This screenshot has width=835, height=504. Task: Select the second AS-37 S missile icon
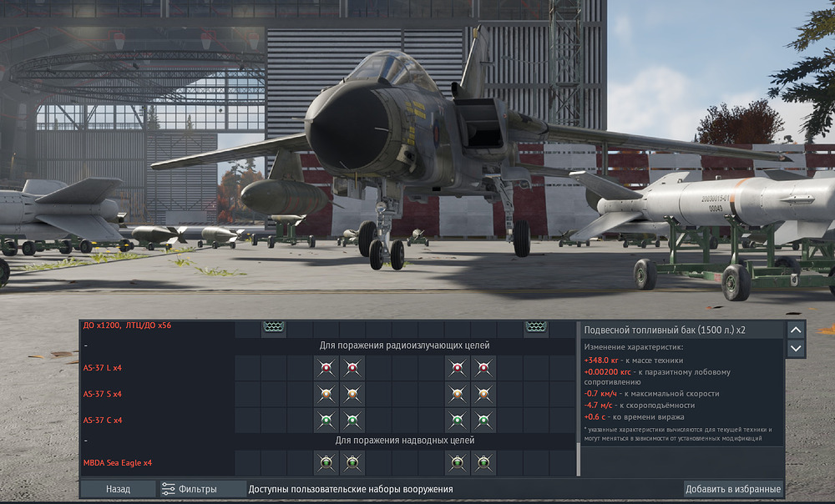[352, 394]
